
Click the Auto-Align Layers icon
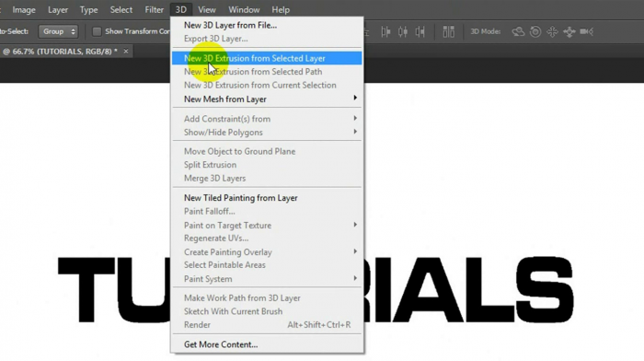(449, 31)
